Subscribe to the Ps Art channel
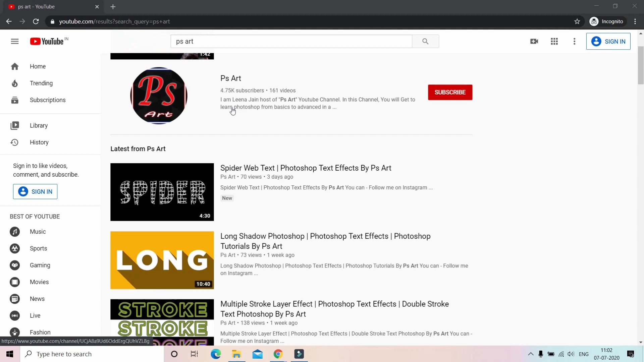Viewport: 644px width, 362px height. click(450, 92)
